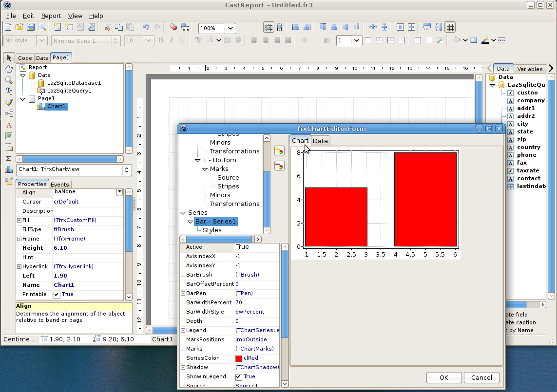Select the edit text tool
This screenshot has height=392, width=557.
(x=9, y=91)
